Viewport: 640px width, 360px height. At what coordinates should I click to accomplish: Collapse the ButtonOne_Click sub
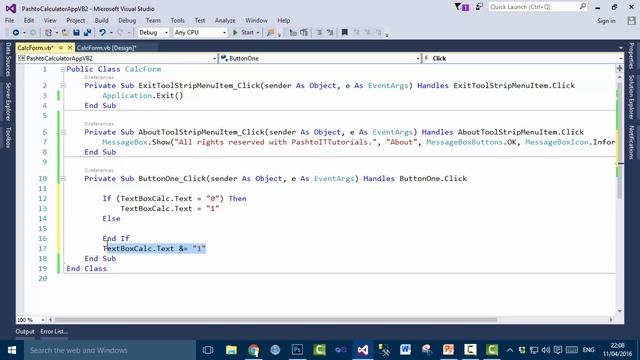[63, 179]
